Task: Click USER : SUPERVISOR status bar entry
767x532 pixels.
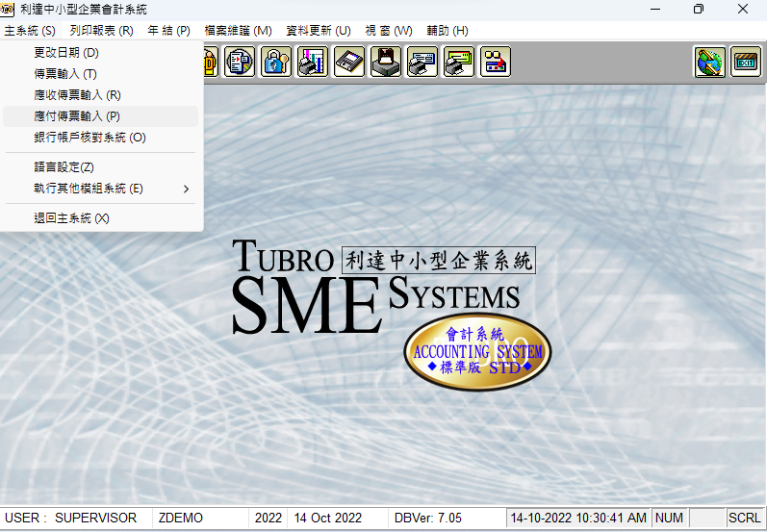Action: (x=77, y=518)
